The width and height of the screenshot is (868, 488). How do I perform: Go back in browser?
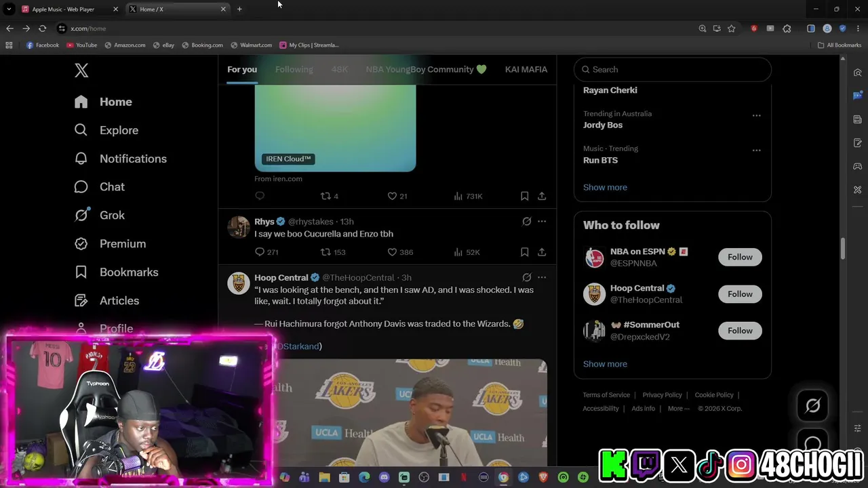(9, 28)
